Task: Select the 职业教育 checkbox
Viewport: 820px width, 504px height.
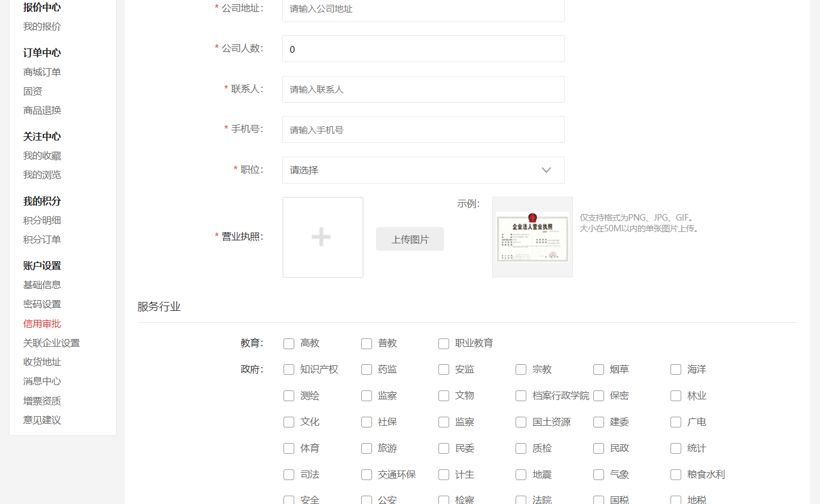Action: point(444,344)
